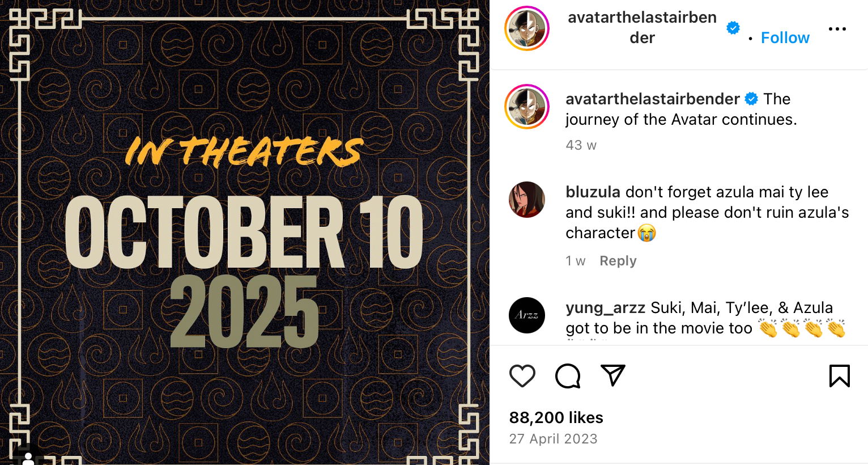
Task: Click the header avatarthelastairbender username
Action: point(642,28)
